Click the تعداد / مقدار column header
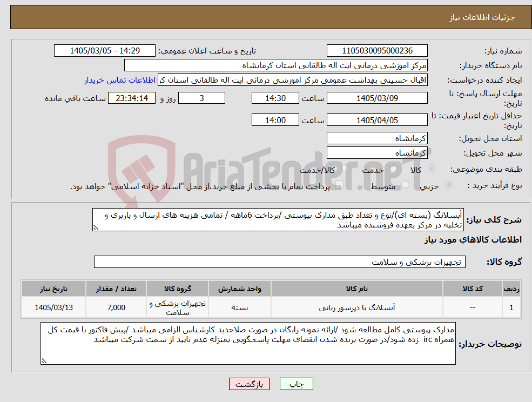Viewport: 532px width, 402px height. pyautogui.click(x=116, y=289)
